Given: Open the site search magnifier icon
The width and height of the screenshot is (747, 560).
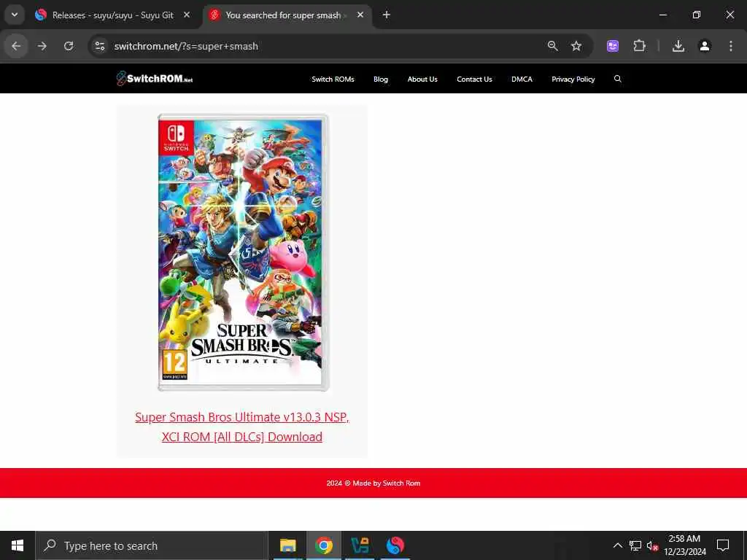Looking at the screenshot, I should click(x=618, y=79).
